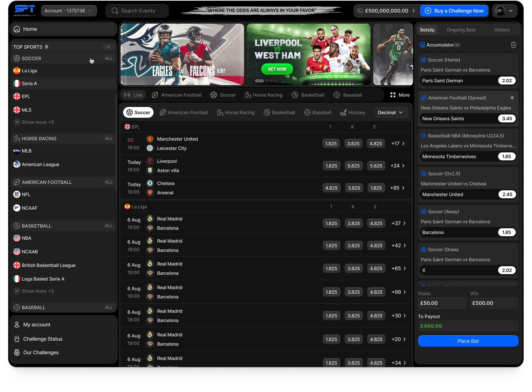The width and height of the screenshot is (532, 392).
Task: Click the banner carousel first indicator
Action: (x=259, y=81)
